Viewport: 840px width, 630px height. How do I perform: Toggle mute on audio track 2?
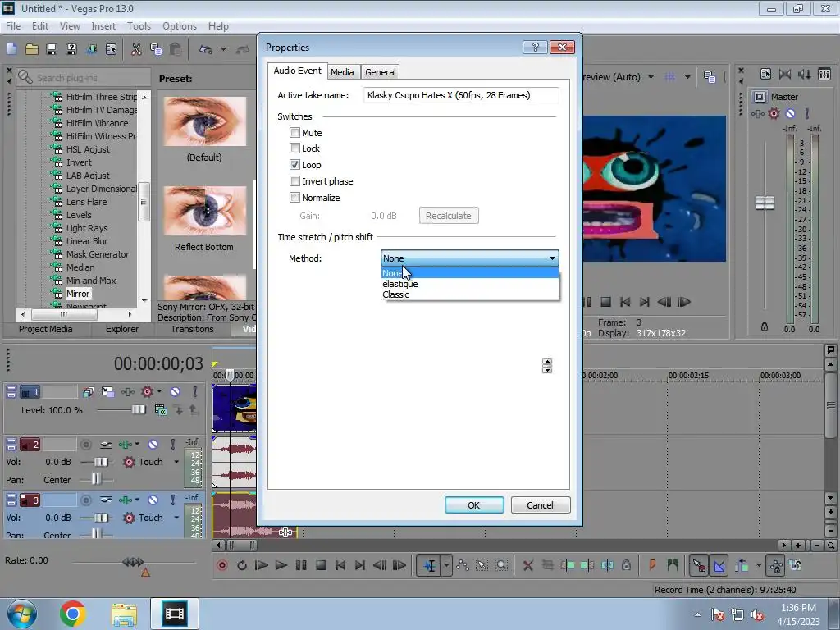[153, 444]
